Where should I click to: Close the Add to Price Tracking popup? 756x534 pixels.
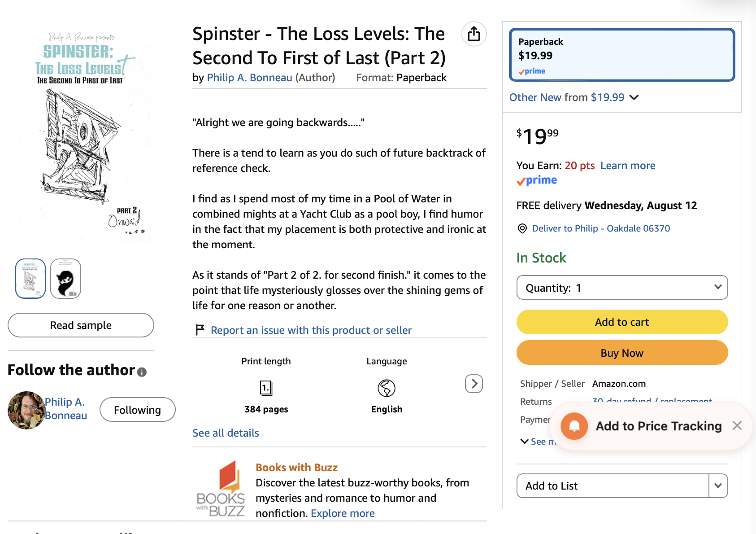pyautogui.click(x=737, y=425)
